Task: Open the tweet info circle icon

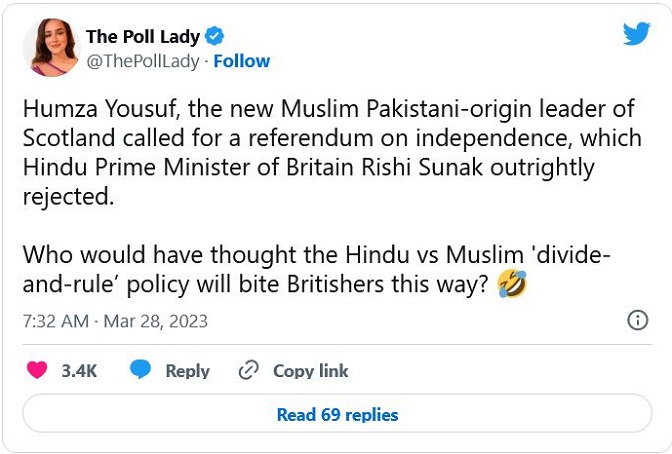Action: [636, 320]
